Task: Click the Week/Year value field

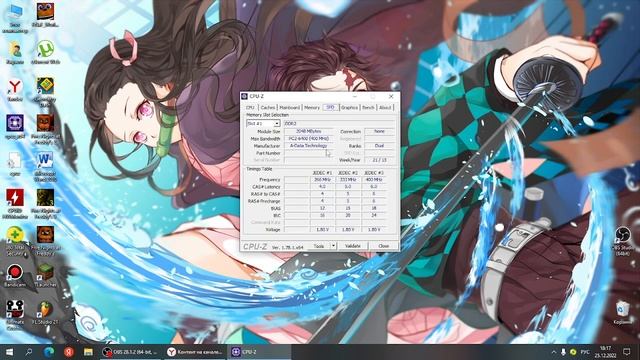Action: [x=379, y=160]
